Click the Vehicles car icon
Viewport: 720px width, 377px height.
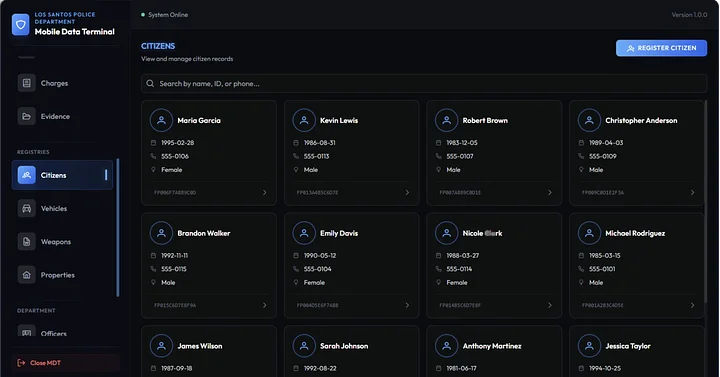pyautogui.click(x=27, y=208)
